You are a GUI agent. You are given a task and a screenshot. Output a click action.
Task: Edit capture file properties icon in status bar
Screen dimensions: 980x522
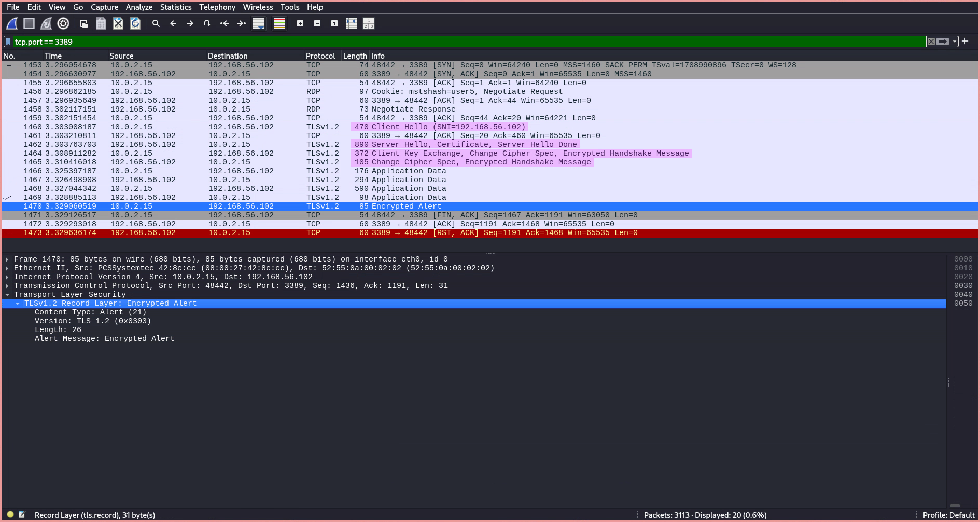coord(22,515)
